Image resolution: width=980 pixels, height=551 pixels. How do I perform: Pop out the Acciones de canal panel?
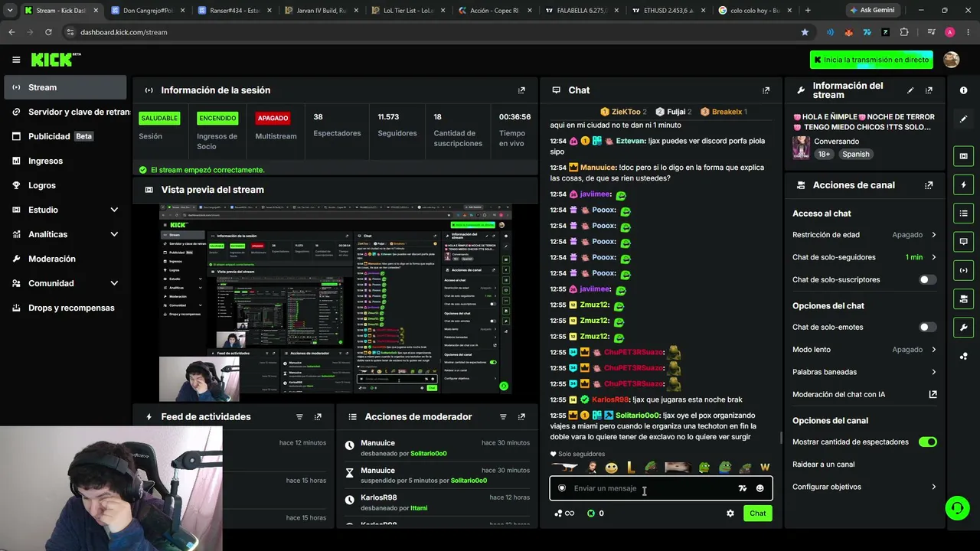click(x=929, y=185)
